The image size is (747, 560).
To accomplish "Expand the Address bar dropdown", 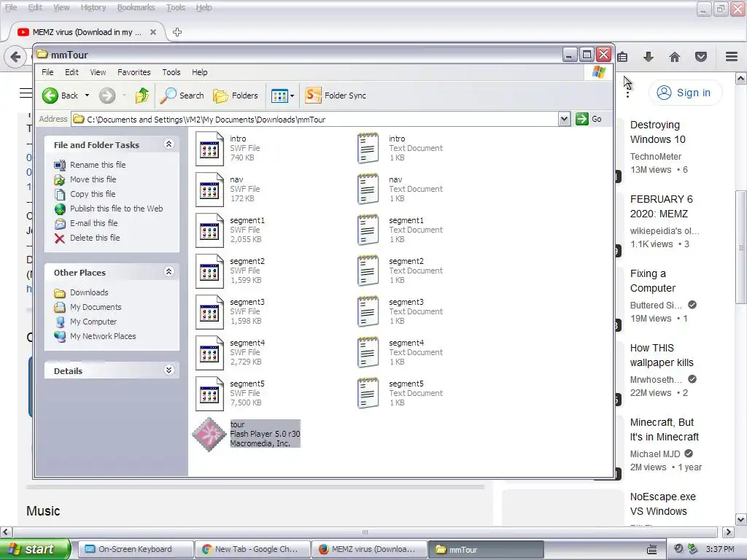I will pos(564,119).
